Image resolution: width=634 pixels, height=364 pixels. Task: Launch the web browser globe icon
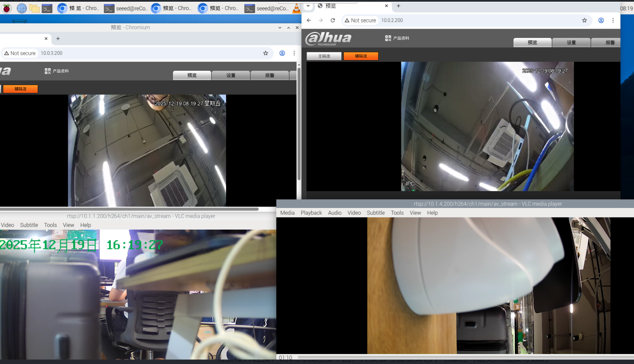coord(21,8)
